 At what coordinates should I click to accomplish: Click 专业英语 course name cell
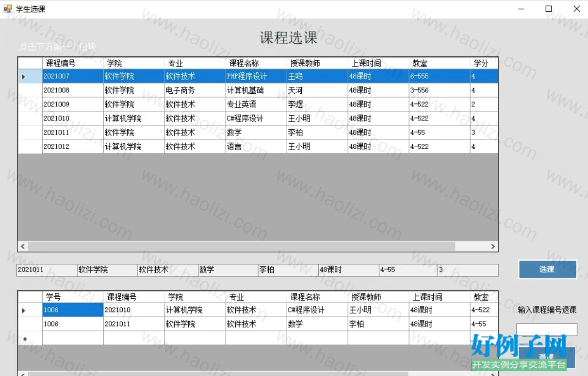pos(256,104)
